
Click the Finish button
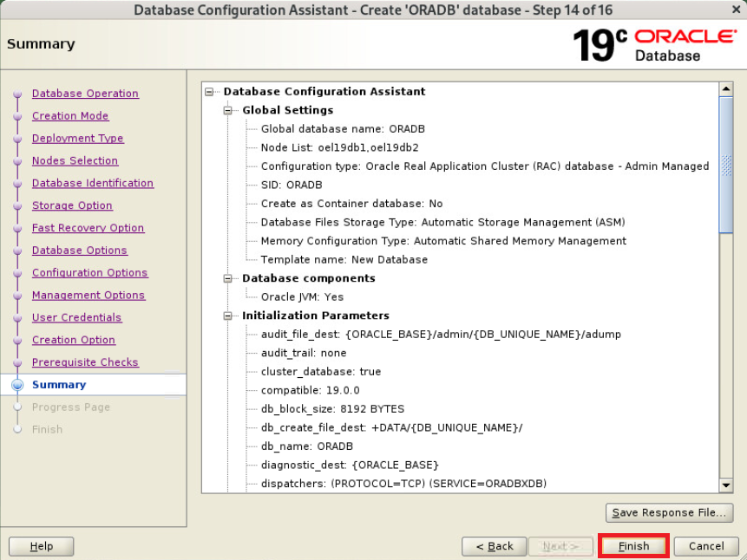click(633, 546)
